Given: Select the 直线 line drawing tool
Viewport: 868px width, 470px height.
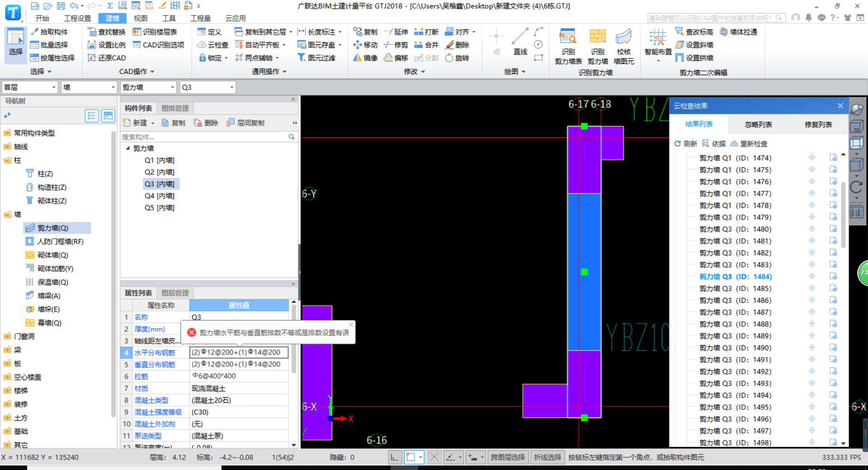Looking at the screenshot, I should click(520, 42).
